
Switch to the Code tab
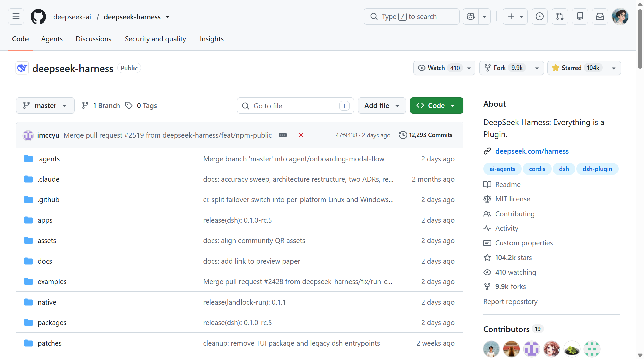point(20,39)
